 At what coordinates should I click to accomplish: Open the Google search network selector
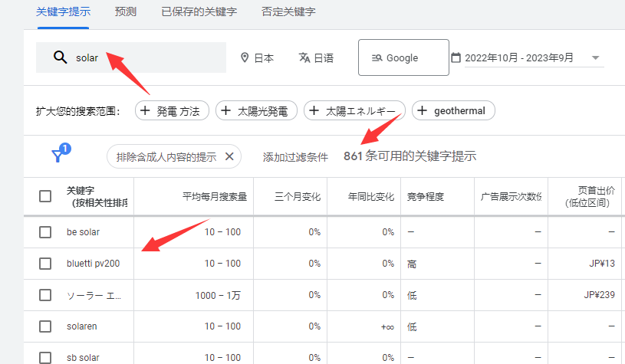pyautogui.click(x=403, y=57)
